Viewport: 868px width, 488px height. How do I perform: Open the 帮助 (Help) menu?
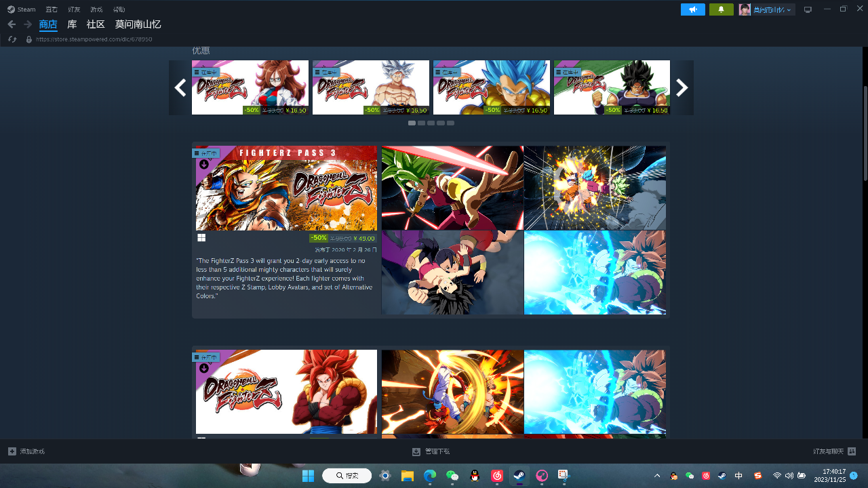pos(119,9)
